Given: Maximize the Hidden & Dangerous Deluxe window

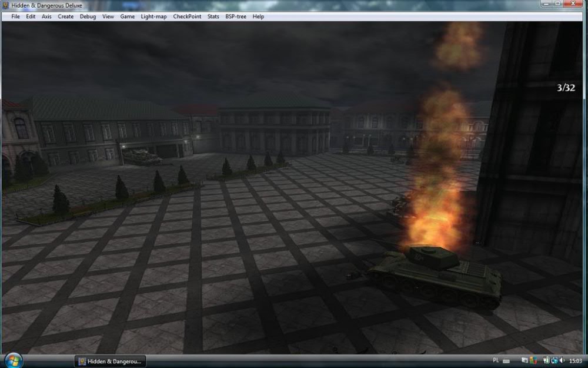Looking at the screenshot, I should coord(557,4).
